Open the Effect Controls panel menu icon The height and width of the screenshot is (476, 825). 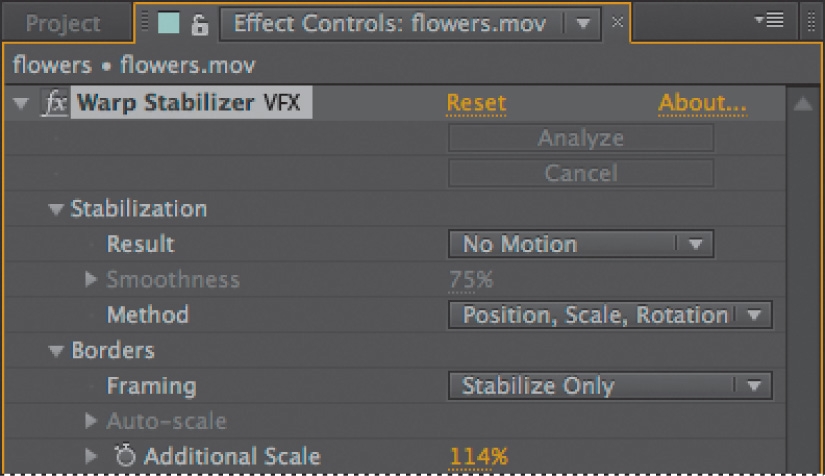(x=772, y=22)
